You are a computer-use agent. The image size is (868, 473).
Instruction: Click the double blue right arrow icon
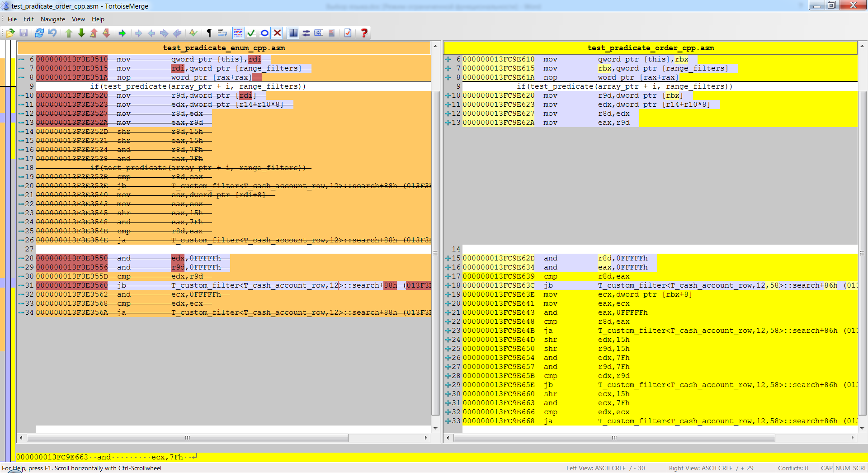(164, 33)
